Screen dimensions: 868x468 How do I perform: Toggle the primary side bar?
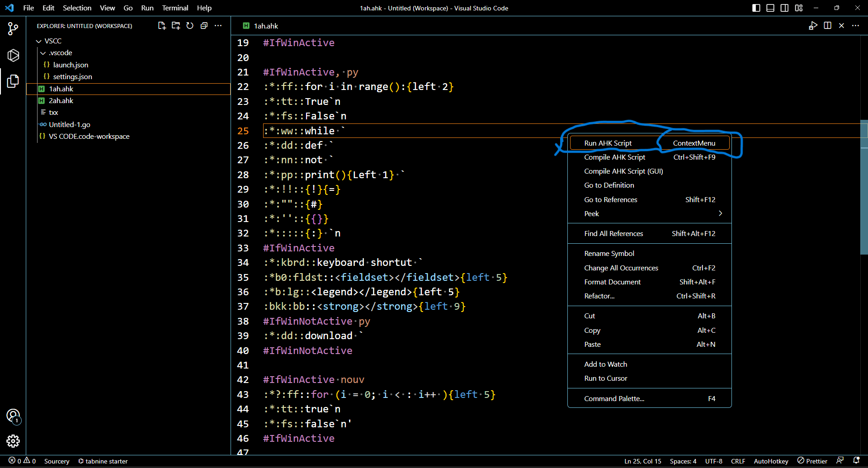[x=756, y=8]
